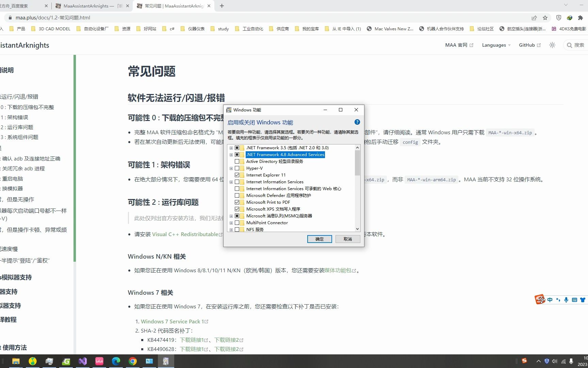The height and width of the screenshot is (368, 588).
Task: Launch Visual Studio from the taskbar
Action: pyautogui.click(x=83, y=361)
